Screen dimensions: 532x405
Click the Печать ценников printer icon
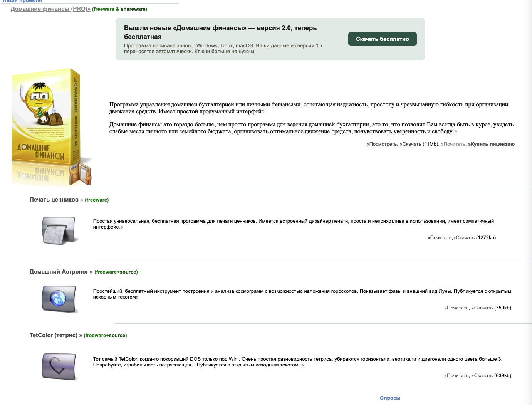point(60,230)
